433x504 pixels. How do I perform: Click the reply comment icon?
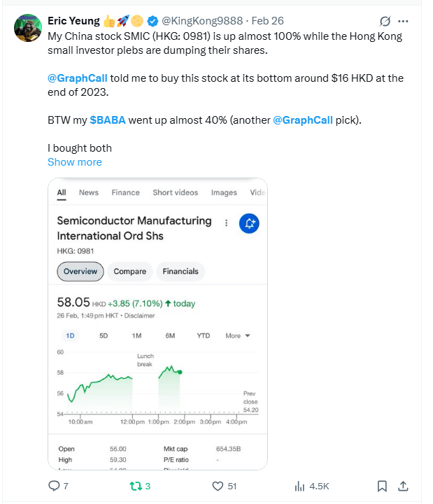(54, 486)
